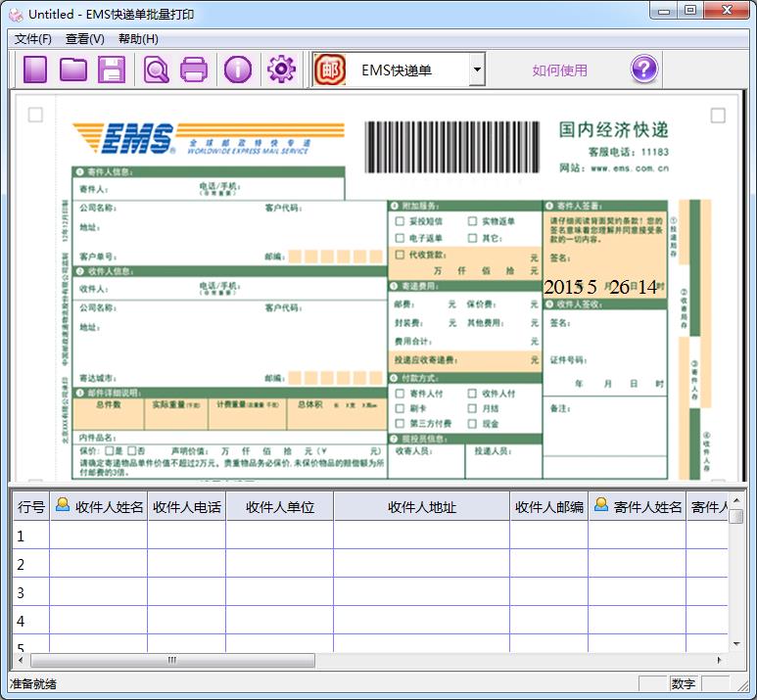757x700 pixels.
Task: Click the grid's vertical scroll up arrow
Action: (x=736, y=500)
